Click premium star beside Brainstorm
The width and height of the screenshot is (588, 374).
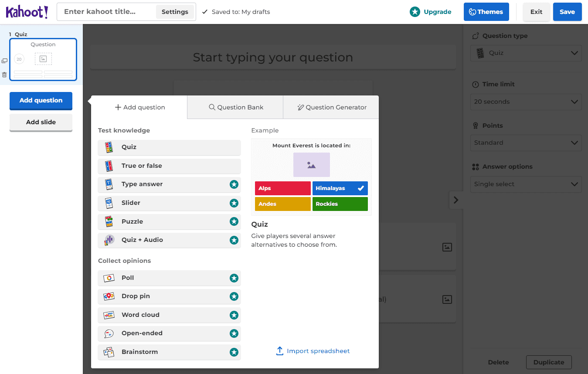coord(234,352)
